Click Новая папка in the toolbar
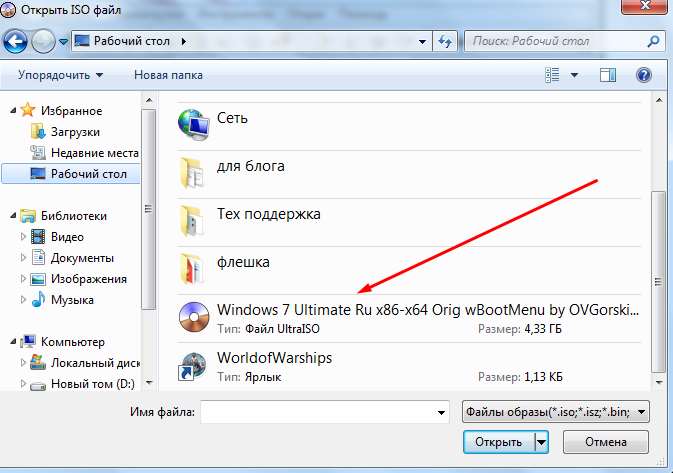 click(168, 75)
